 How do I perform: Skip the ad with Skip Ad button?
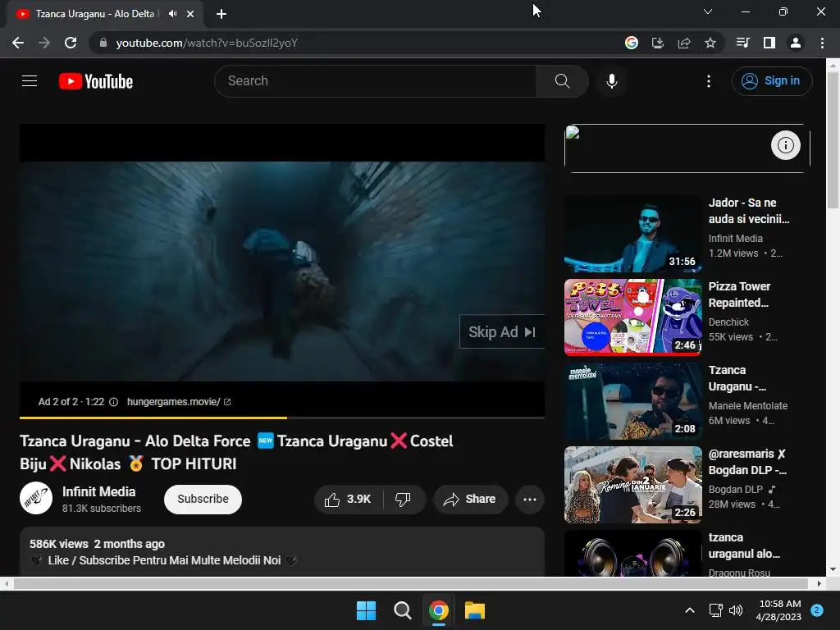click(502, 331)
